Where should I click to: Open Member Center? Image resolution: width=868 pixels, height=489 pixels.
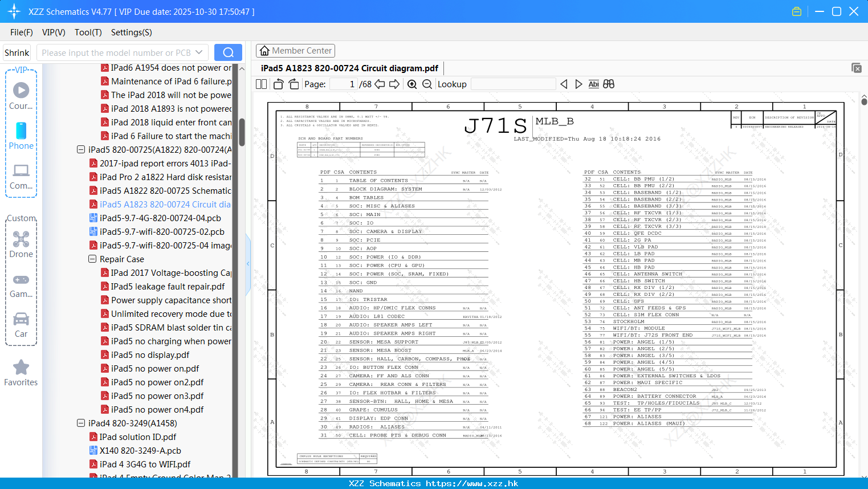tap(295, 51)
